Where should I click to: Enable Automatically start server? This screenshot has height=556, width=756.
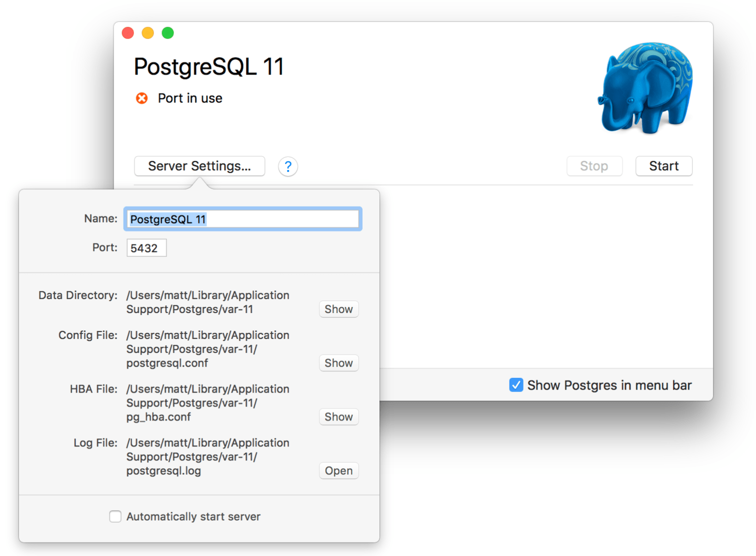pos(115,516)
